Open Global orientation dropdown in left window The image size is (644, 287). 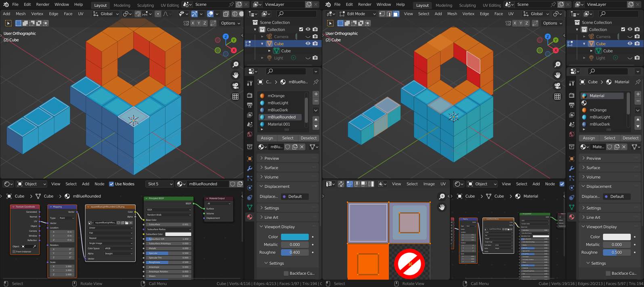click(x=106, y=14)
